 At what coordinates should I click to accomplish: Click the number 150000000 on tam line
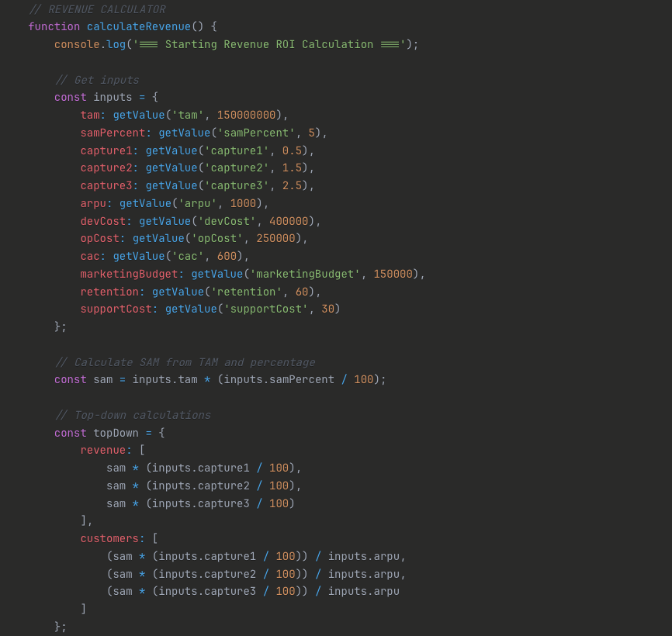click(x=247, y=116)
